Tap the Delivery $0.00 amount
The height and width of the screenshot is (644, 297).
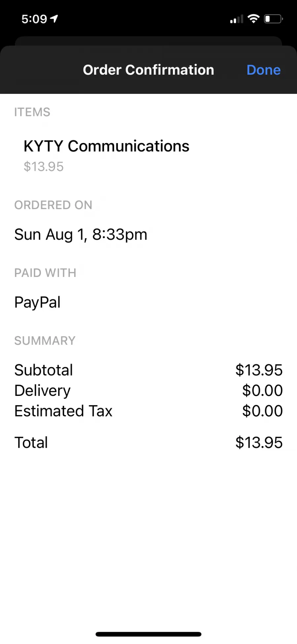262,391
